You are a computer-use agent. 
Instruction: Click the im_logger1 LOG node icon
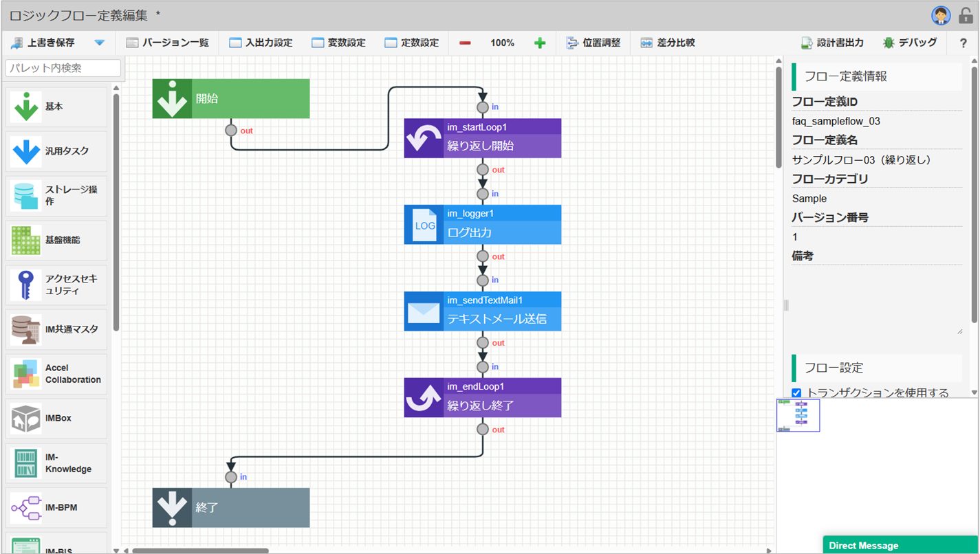pos(424,224)
